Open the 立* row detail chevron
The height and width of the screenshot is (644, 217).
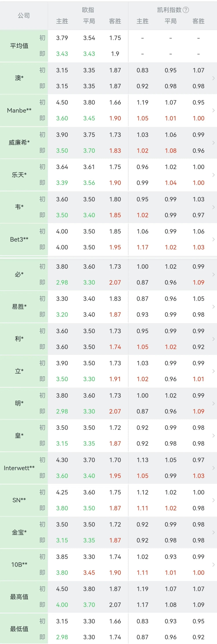[x=213, y=371]
